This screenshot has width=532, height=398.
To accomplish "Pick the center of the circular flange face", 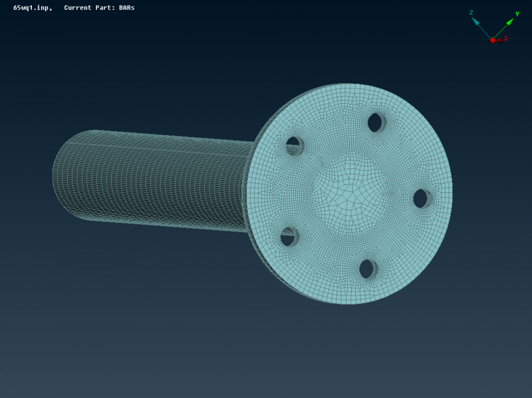I will pyautogui.click(x=350, y=194).
